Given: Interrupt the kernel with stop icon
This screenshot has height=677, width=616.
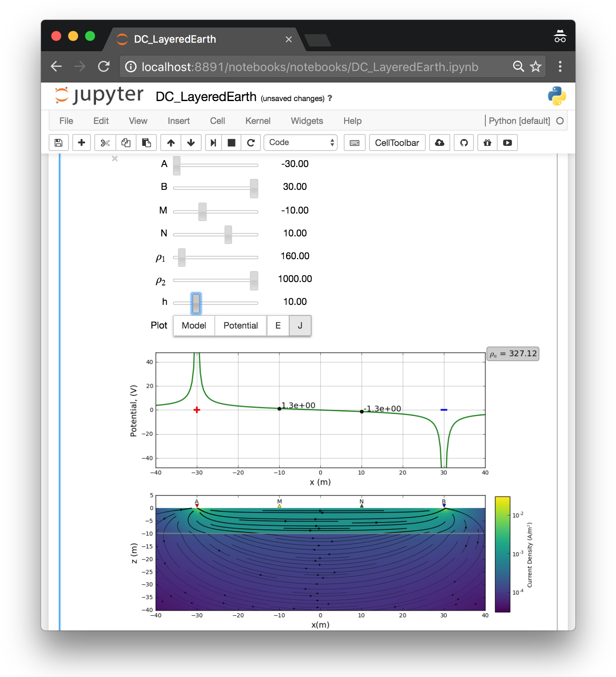Looking at the screenshot, I should (231, 143).
